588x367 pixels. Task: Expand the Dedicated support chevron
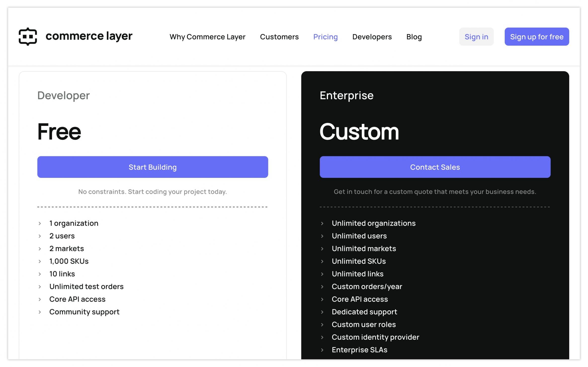[x=322, y=312]
